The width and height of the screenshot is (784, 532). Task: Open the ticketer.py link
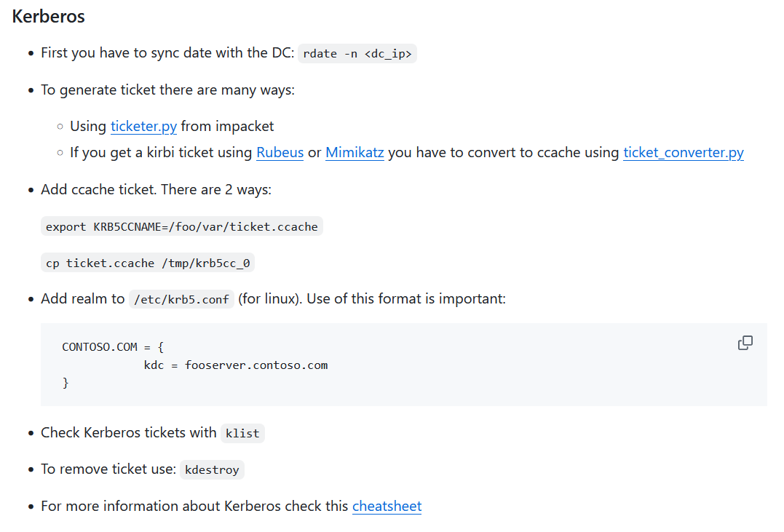pyautogui.click(x=143, y=126)
